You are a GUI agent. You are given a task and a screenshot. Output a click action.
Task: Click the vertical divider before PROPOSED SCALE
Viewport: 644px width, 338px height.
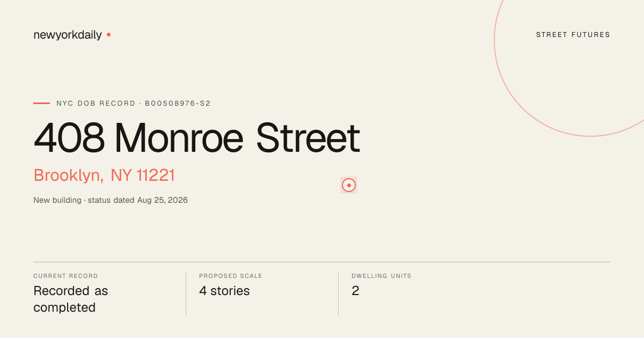[x=186, y=293]
